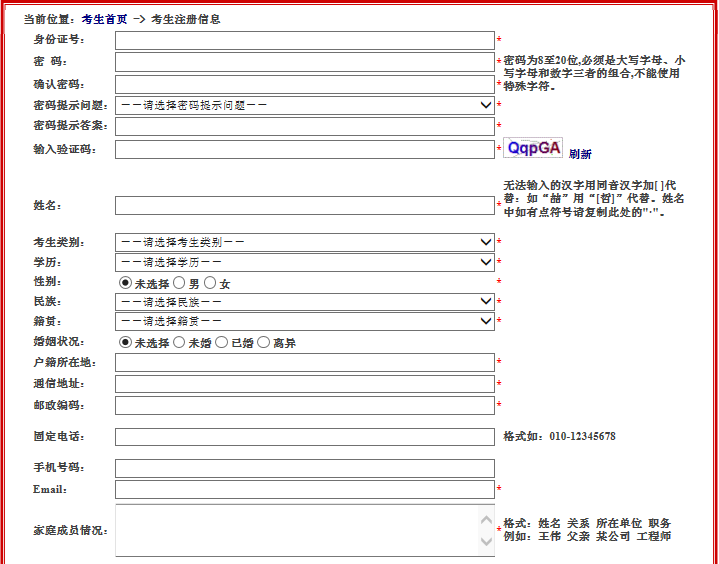Click the 手机号码 input field

[x=305, y=468]
